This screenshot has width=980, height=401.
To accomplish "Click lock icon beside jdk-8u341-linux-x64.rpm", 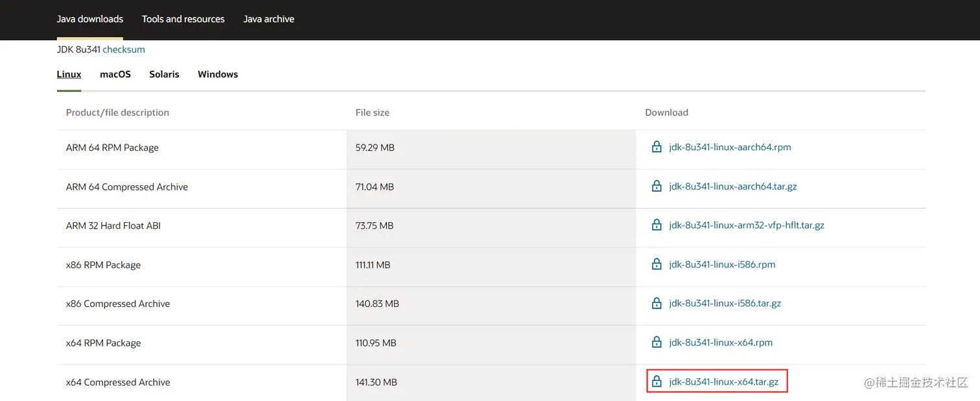I will (x=657, y=342).
